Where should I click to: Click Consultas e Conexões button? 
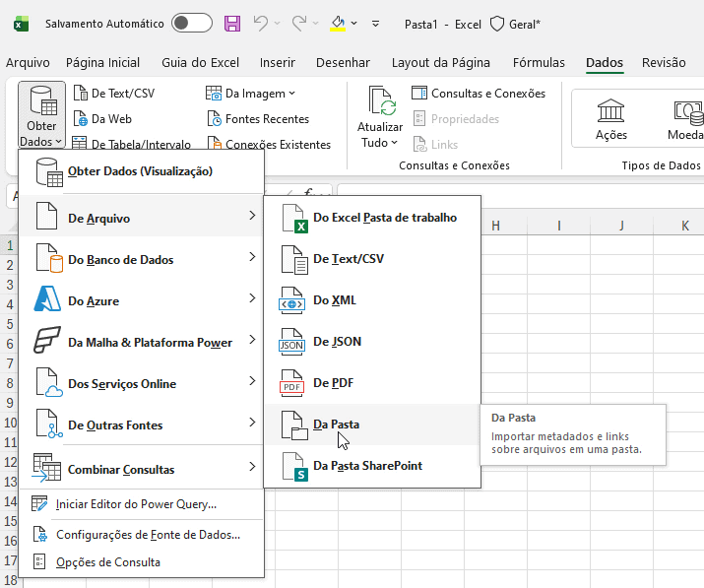479,94
